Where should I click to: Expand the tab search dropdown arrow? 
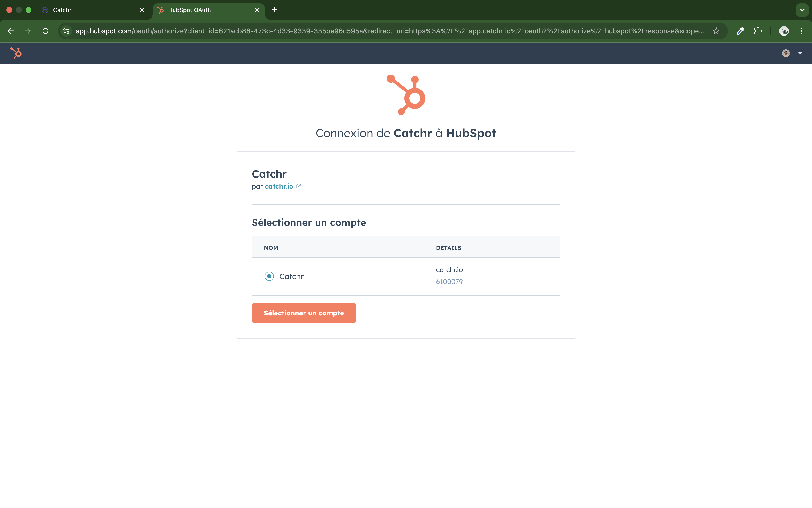coord(802,10)
